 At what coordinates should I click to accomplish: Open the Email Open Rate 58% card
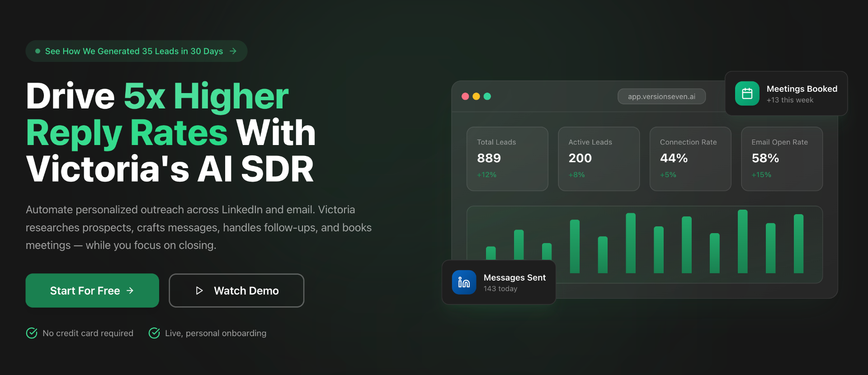point(782,159)
